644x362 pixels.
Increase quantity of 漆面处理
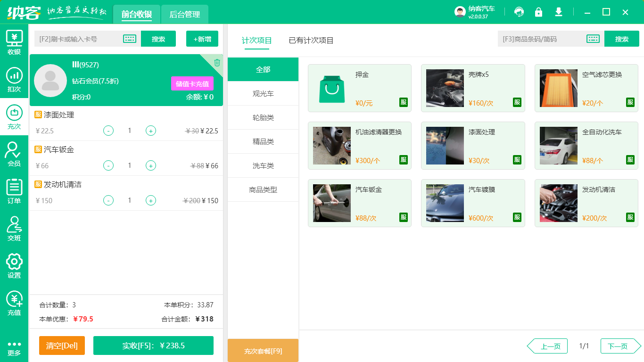pyautogui.click(x=151, y=131)
